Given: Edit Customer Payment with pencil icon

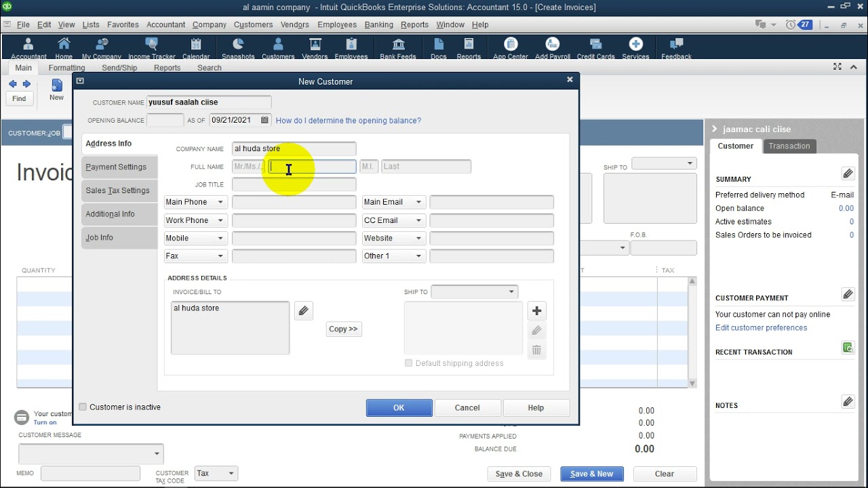Looking at the screenshot, I should 848,294.
